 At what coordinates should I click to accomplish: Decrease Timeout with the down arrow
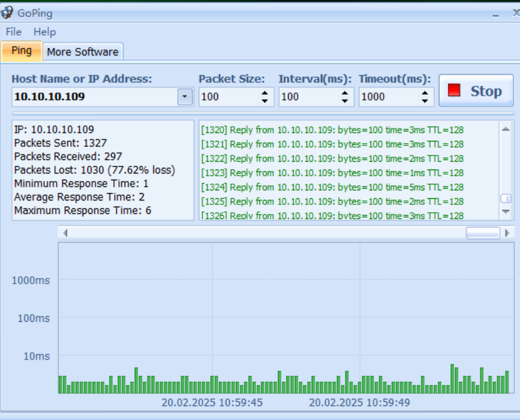click(425, 101)
